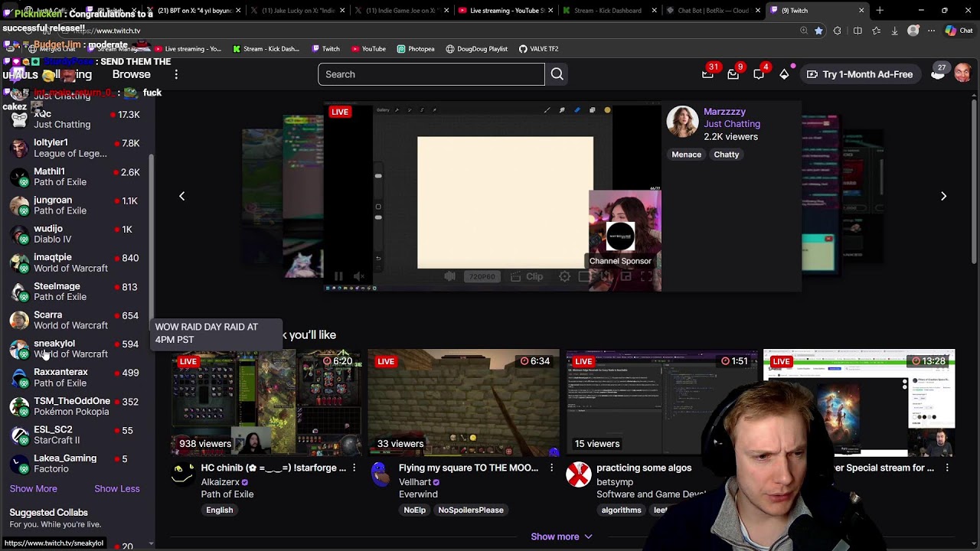Open the Flying my square stream thumbnail
Viewport: 980px width, 551px height.
click(463, 403)
